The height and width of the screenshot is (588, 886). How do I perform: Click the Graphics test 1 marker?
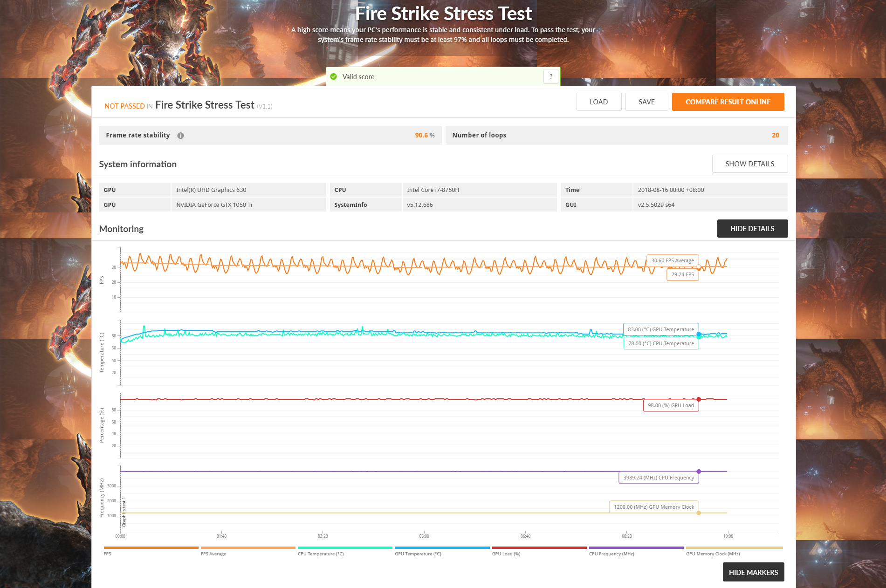pyautogui.click(x=124, y=512)
